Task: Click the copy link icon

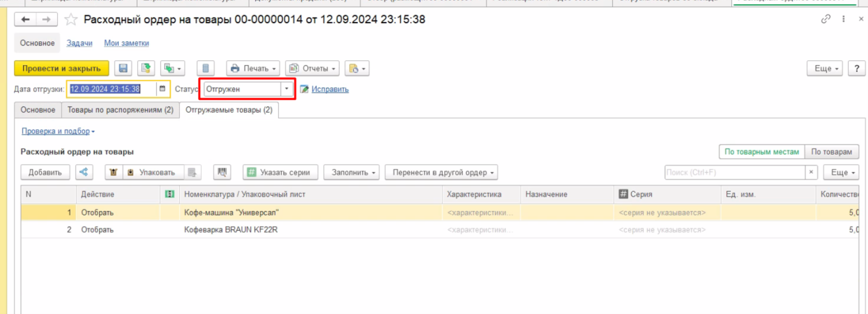Action: (826, 19)
